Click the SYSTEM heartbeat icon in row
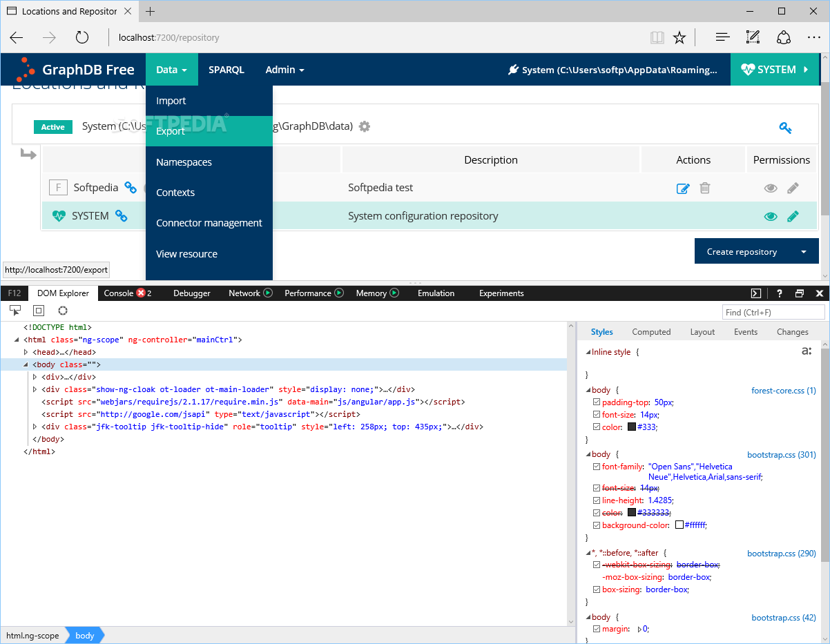 (59, 216)
